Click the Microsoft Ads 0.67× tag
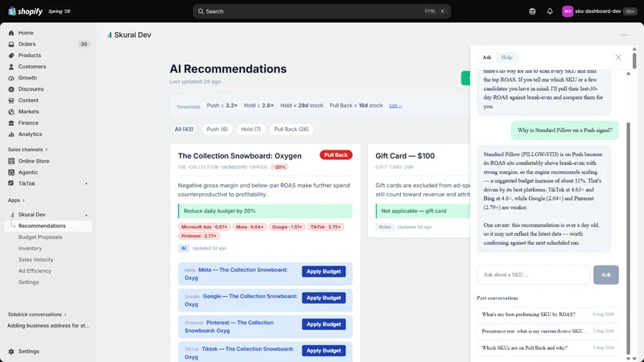The image size is (644, 362). pyautogui.click(x=204, y=227)
